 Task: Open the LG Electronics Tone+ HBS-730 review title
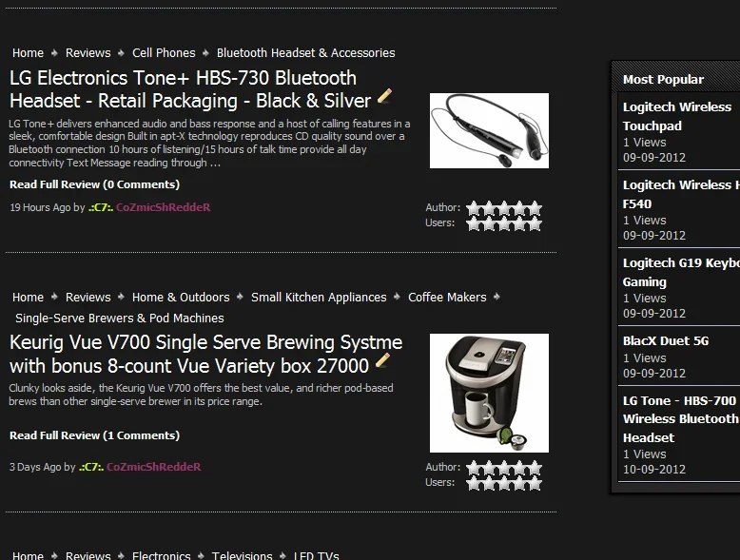pos(190,89)
